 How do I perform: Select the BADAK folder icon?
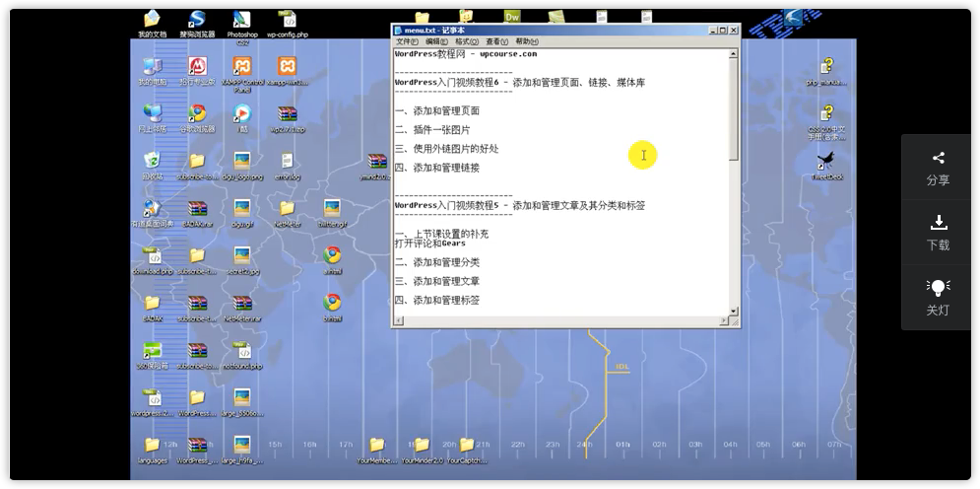(x=152, y=308)
